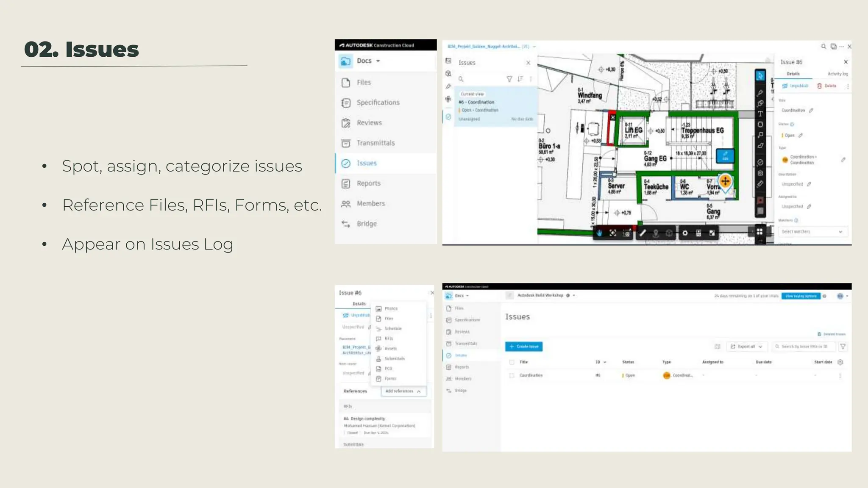Screen dimensions: 868x488
Task: Click Search by issue title or ID field
Action: pyautogui.click(x=804, y=347)
